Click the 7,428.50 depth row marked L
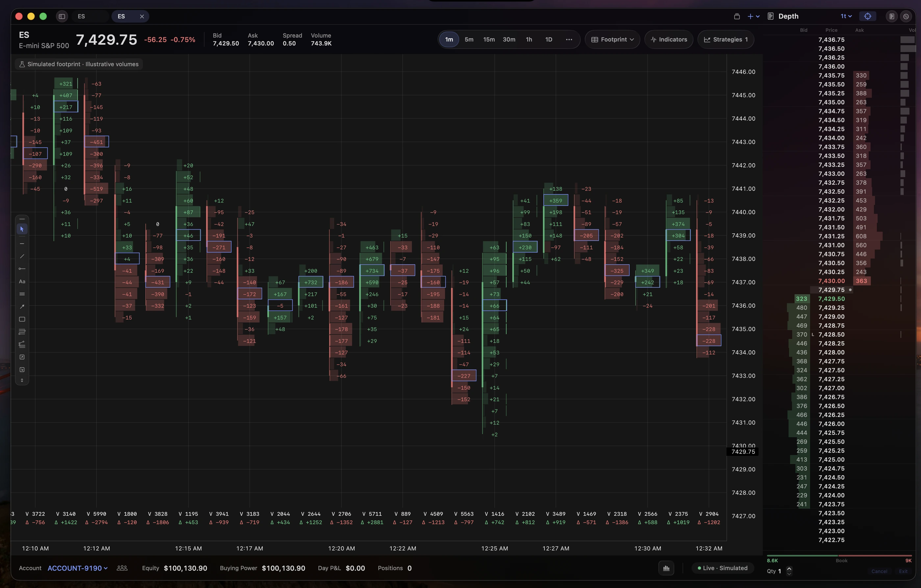 pos(840,334)
